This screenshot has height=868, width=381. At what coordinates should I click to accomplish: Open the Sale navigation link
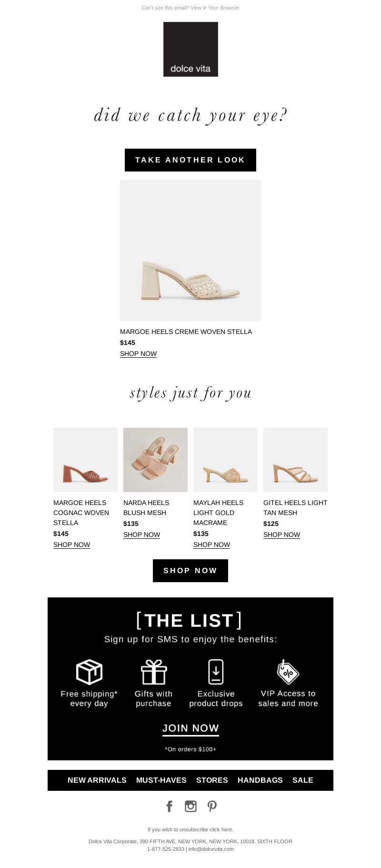click(303, 780)
